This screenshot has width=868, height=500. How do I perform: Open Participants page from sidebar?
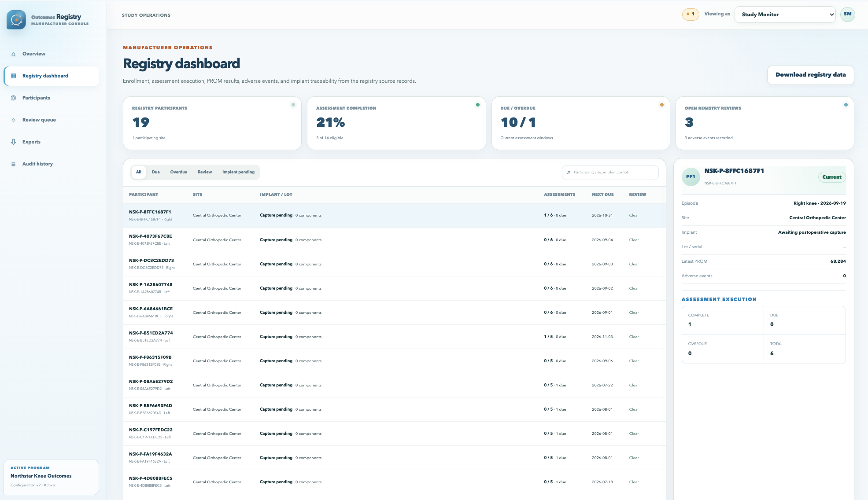pos(52,98)
